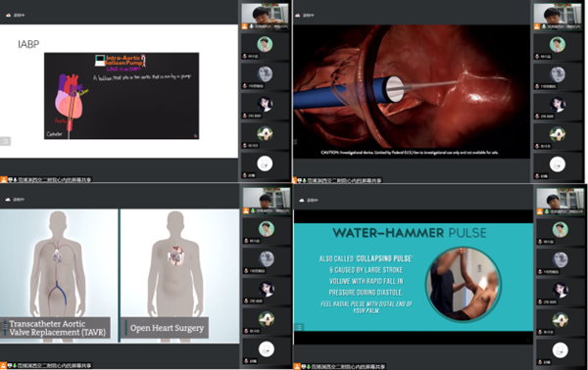Toggle the muted mic of the moon-avatar participant beside the TAVR slide

point(246,271)
